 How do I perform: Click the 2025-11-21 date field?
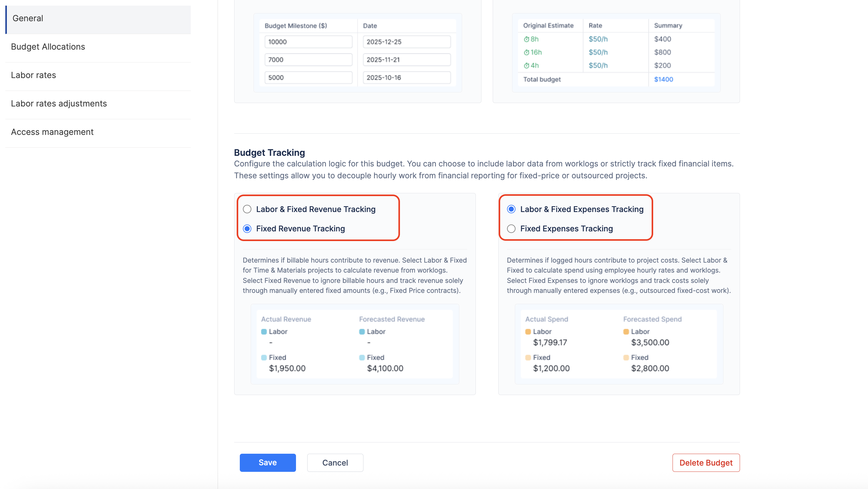[x=407, y=60]
